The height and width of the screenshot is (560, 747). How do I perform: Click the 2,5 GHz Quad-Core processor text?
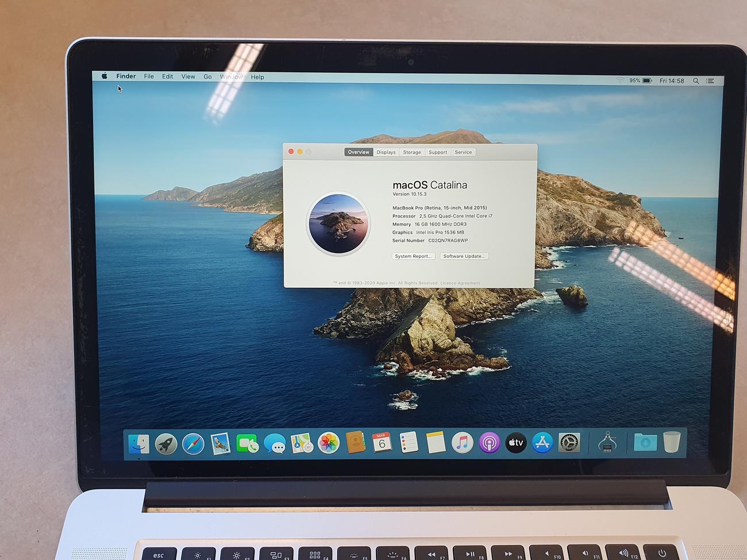[x=456, y=216]
